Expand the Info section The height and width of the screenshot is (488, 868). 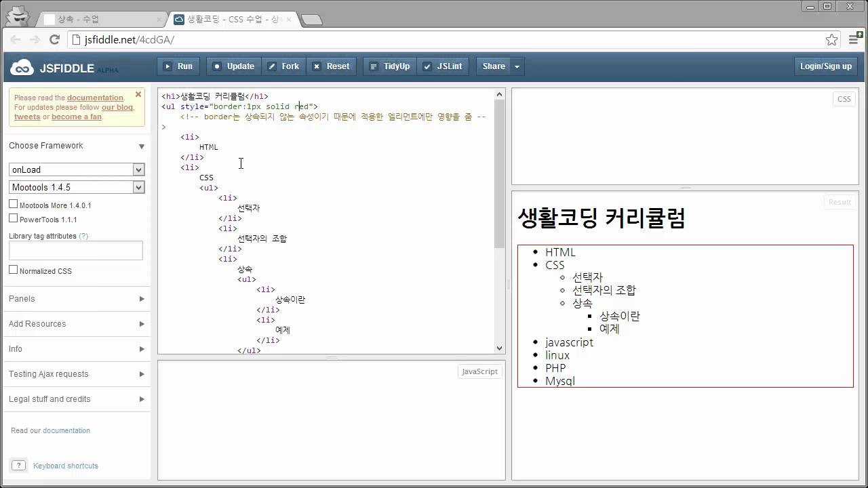point(77,349)
